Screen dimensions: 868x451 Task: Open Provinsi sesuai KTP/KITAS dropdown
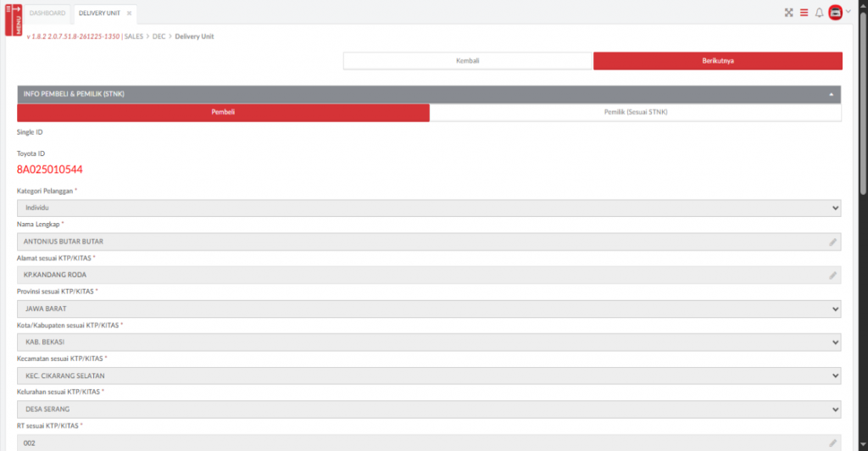429,309
